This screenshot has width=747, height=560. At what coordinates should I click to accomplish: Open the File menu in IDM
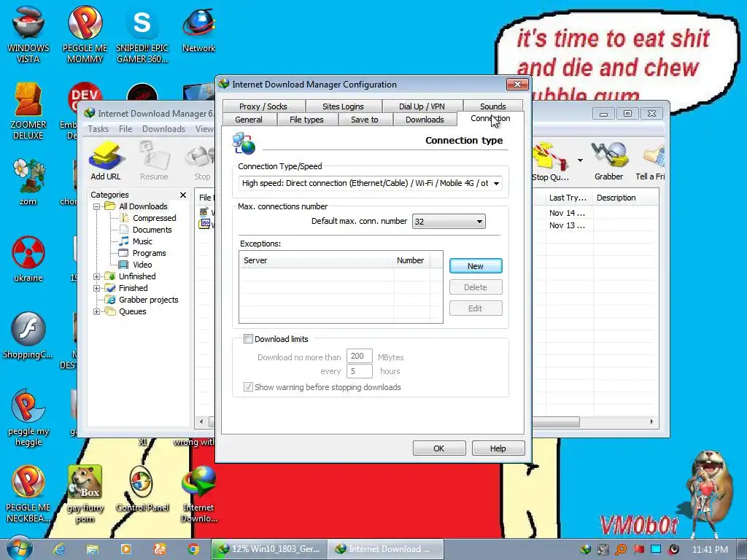pyautogui.click(x=125, y=129)
